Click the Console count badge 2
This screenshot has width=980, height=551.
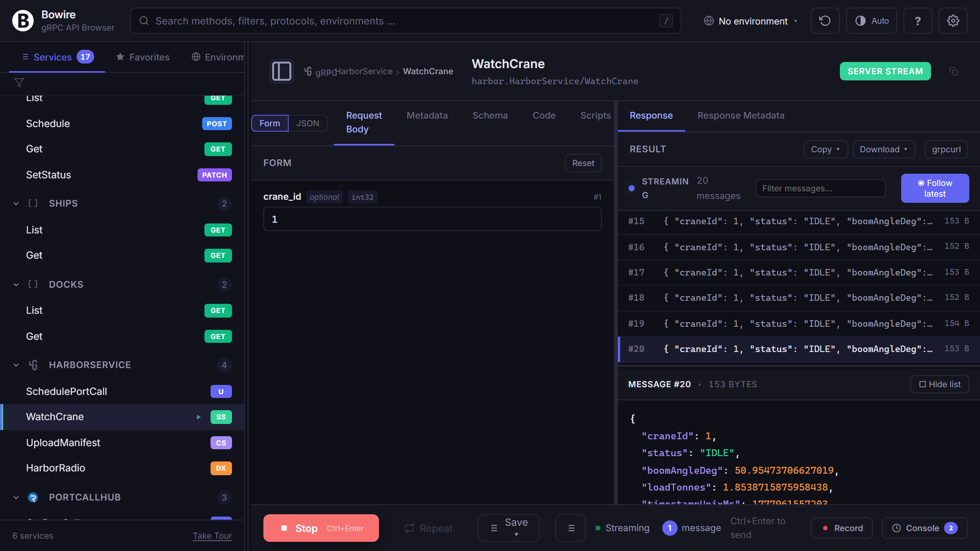[x=951, y=528]
